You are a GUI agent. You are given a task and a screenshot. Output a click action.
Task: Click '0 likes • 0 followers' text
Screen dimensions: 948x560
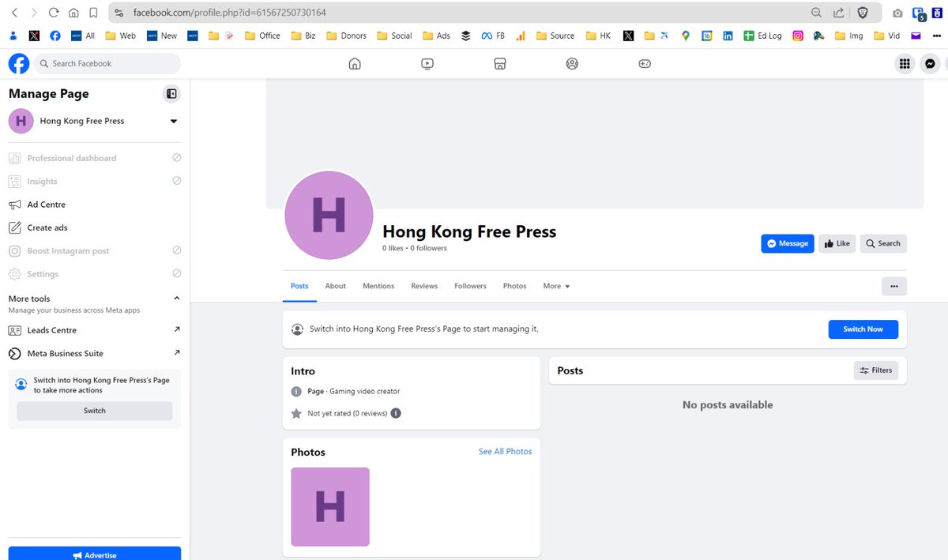point(415,248)
